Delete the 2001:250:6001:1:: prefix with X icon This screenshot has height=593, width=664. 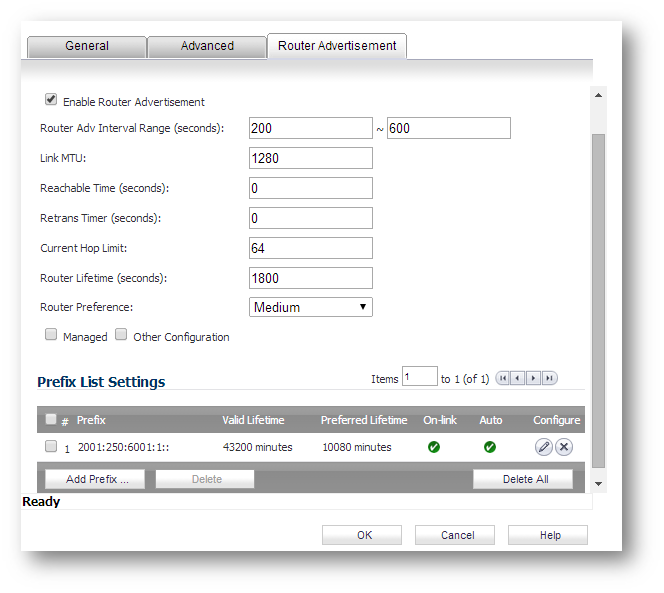tap(564, 447)
